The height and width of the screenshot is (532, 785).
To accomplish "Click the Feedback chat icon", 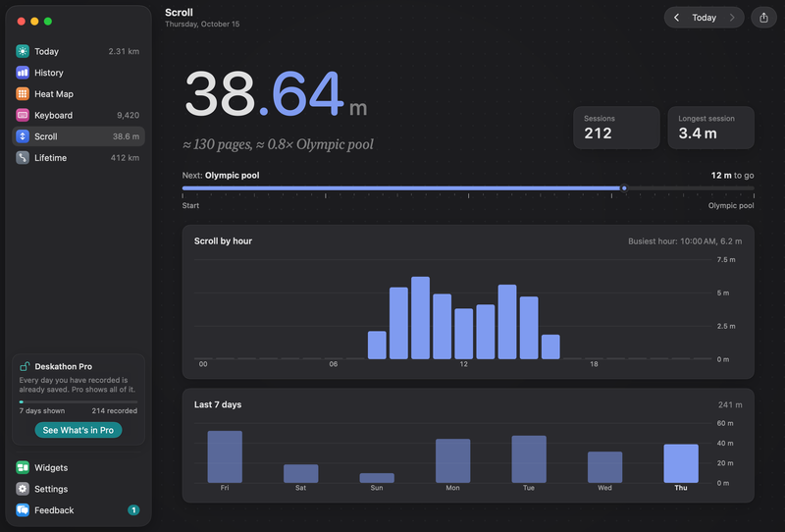I will coord(23,510).
